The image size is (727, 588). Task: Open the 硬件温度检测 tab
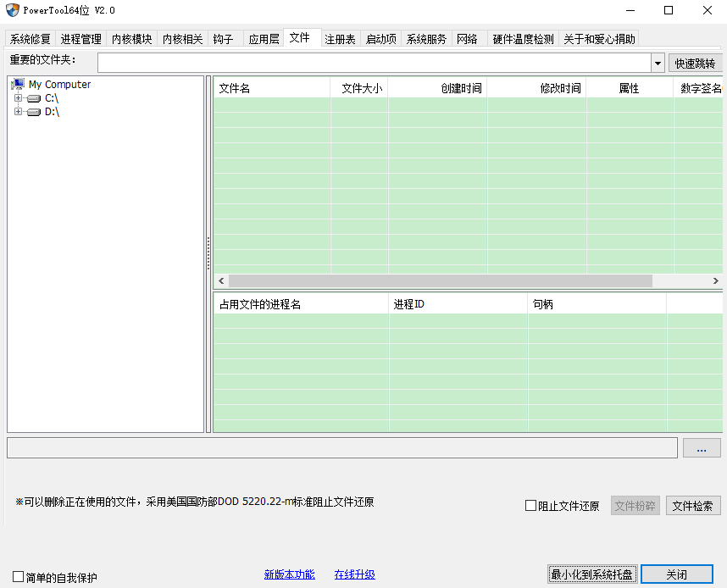click(522, 38)
